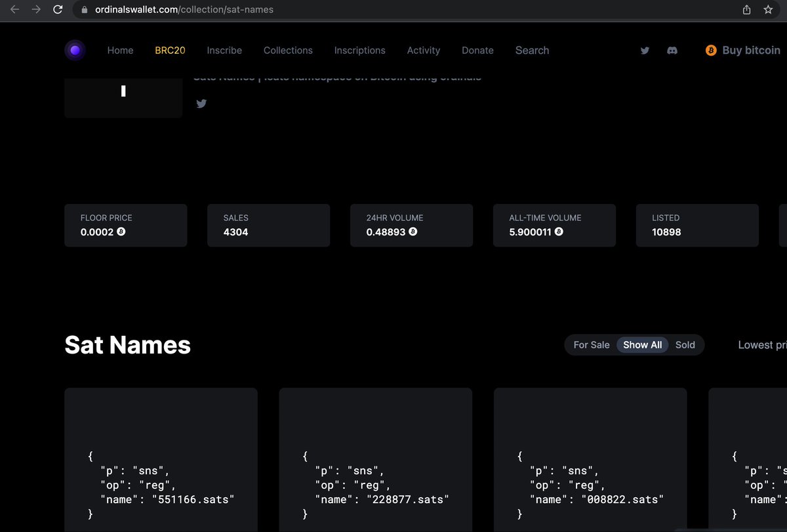Filter by Sold items
This screenshot has height=532, width=787.
[685, 345]
